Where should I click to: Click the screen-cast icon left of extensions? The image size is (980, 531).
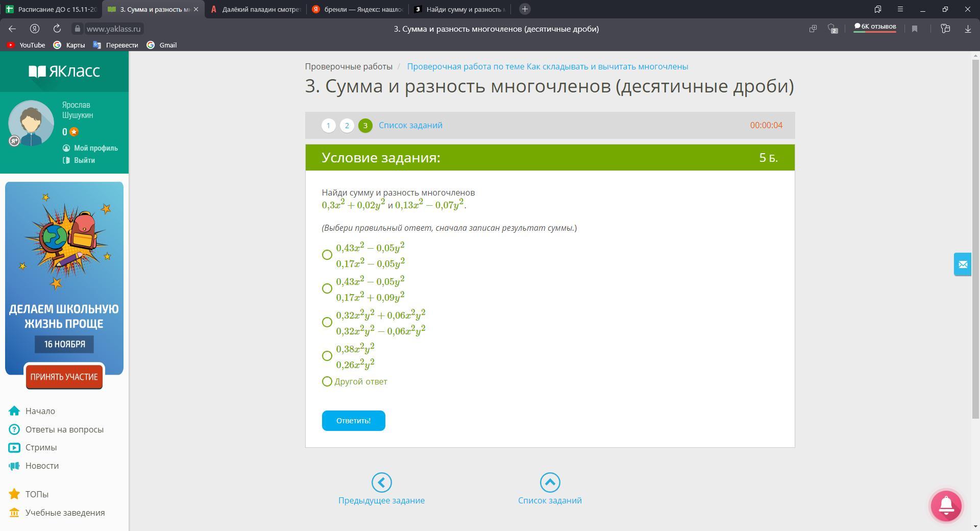click(813, 29)
